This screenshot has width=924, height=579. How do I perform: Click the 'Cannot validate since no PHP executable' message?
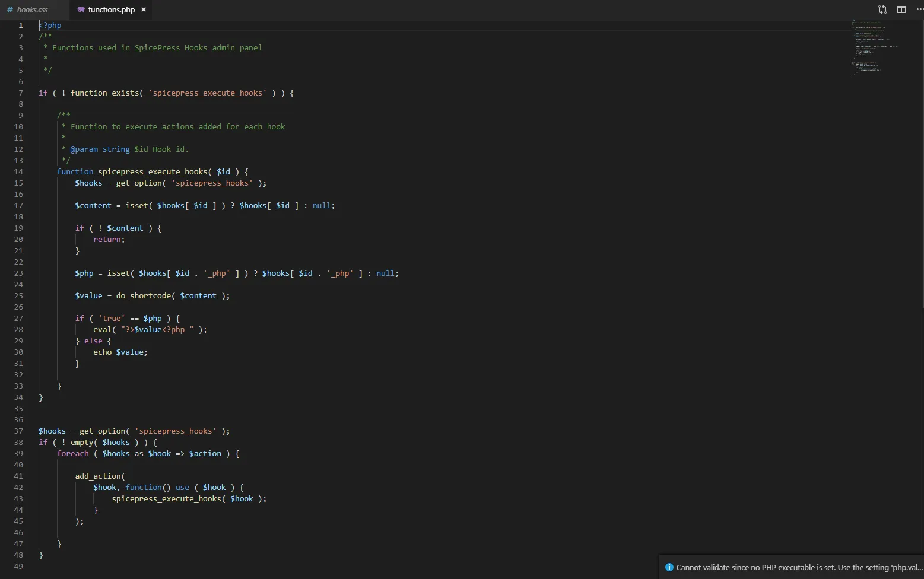799,567
